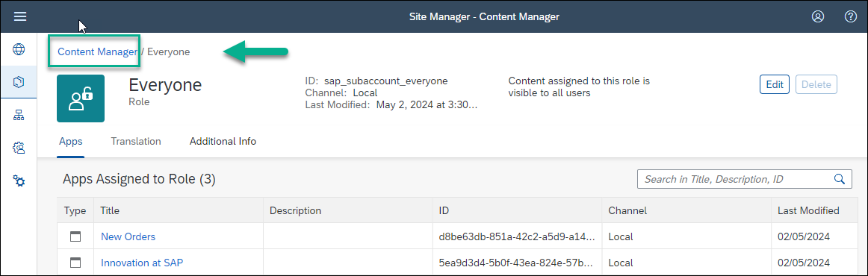Open the user profile icon
The height and width of the screenshot is (276, 868).
(818, 16)
